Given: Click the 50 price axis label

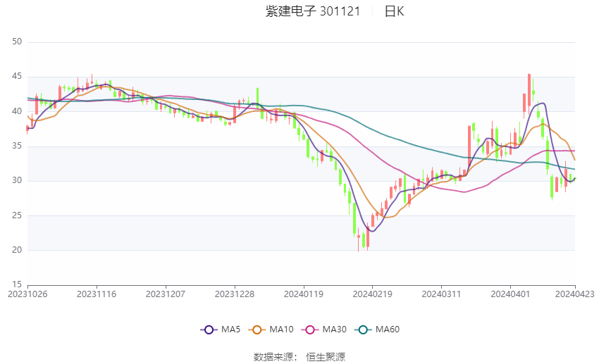Looking at the screenshot, I should (x=17, y=42).
